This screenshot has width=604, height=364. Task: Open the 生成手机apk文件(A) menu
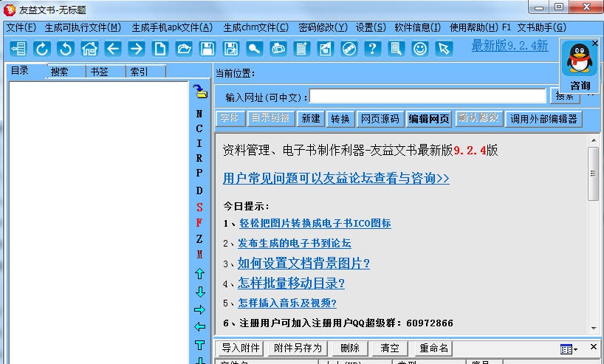pos(172,27)
